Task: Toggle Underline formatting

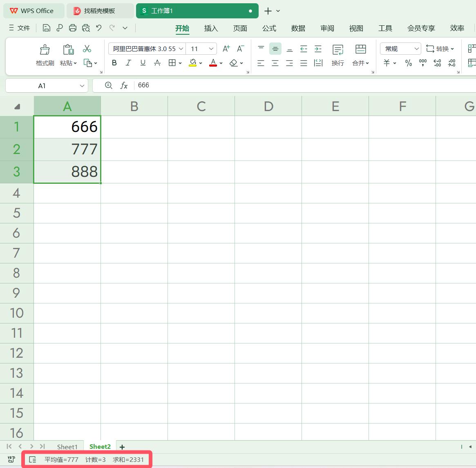Action: coord(143,63)
